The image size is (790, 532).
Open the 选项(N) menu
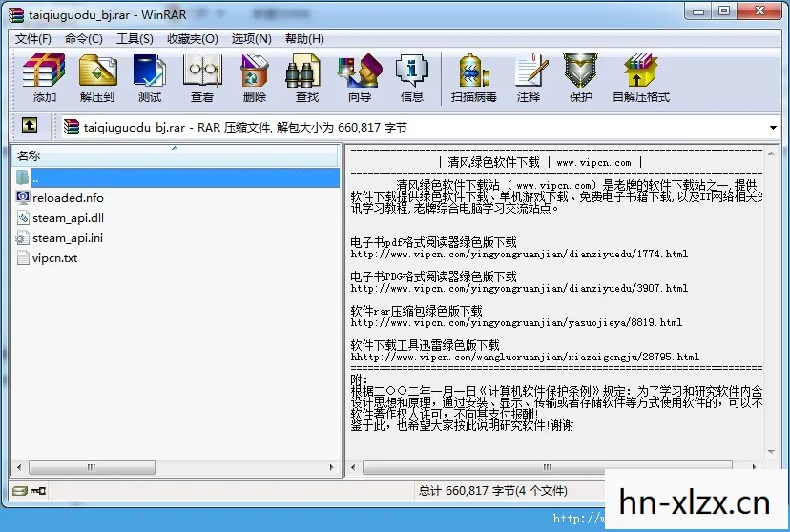[x=252, y=39]
